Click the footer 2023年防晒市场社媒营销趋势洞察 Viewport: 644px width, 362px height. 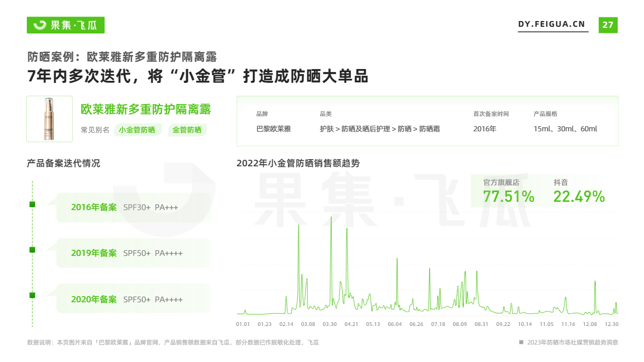click(572, 342)
